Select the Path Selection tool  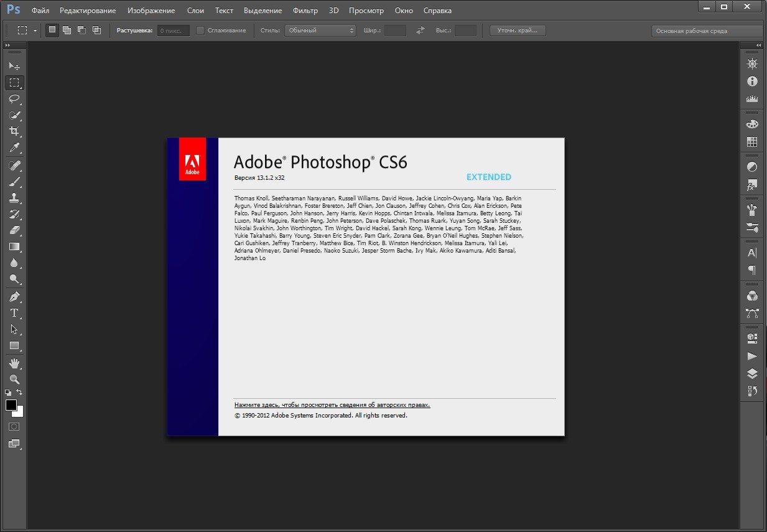14,329
